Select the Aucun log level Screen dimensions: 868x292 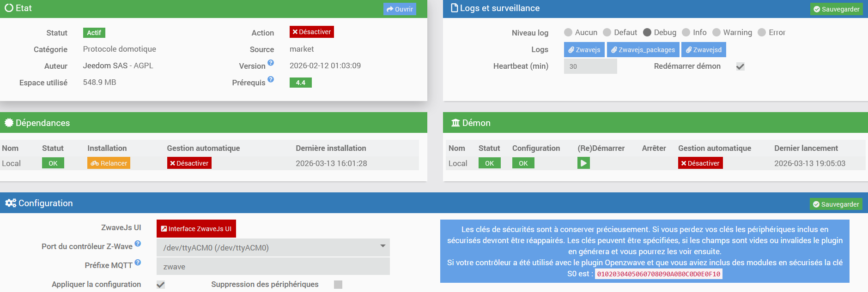click(568, 32)
